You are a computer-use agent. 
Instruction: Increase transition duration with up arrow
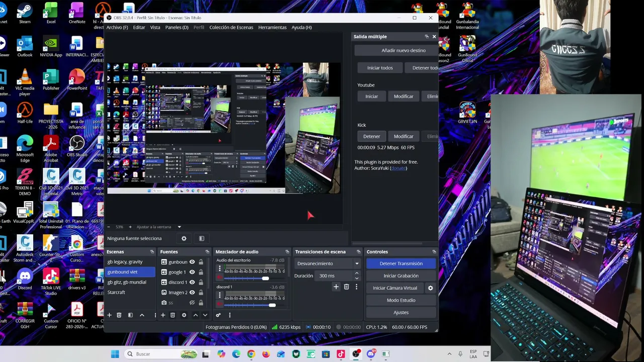(x=357, y=274)
